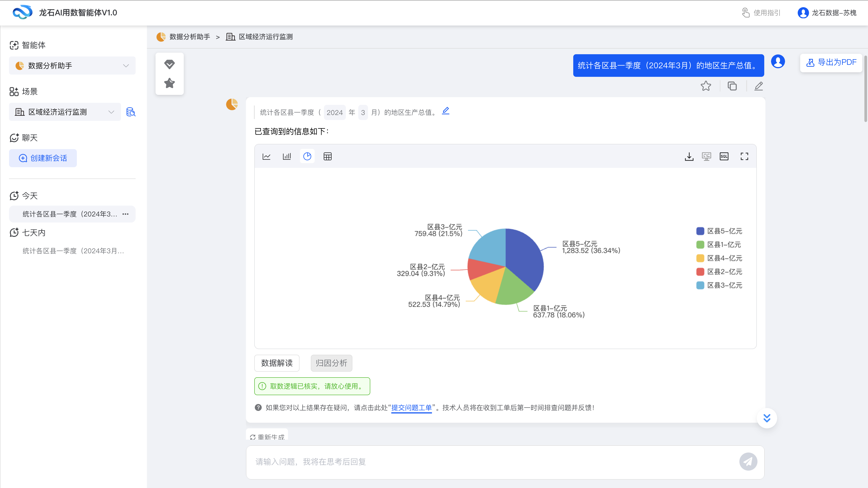Open the 提交问题工单 link
Screen dimensions: 868x488
pos(411,408)
